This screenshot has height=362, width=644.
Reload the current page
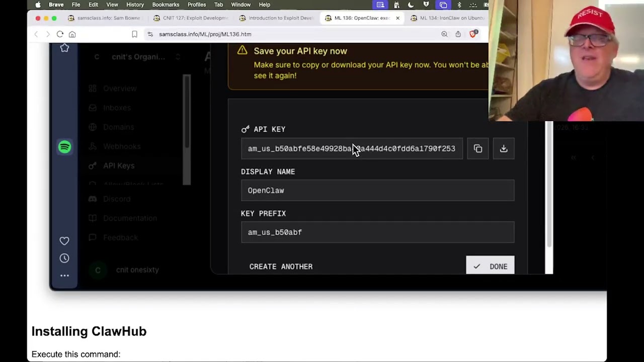[x=60, y=34]
